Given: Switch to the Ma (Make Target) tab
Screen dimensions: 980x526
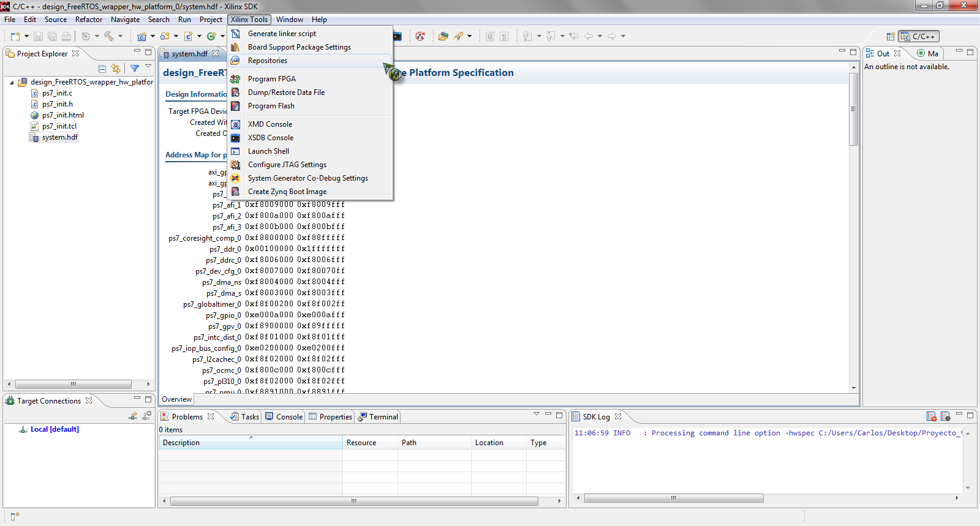Looking at the screenshot, I should (x=928, y=53).
